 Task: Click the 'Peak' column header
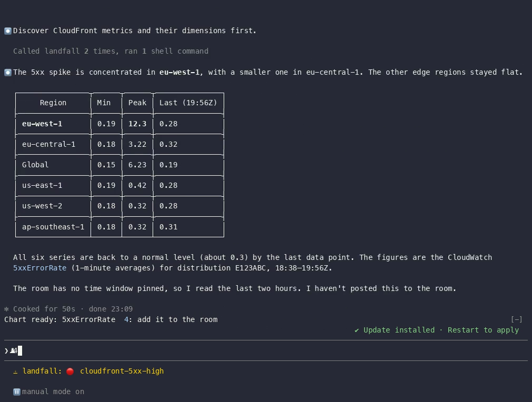(137, 103)
